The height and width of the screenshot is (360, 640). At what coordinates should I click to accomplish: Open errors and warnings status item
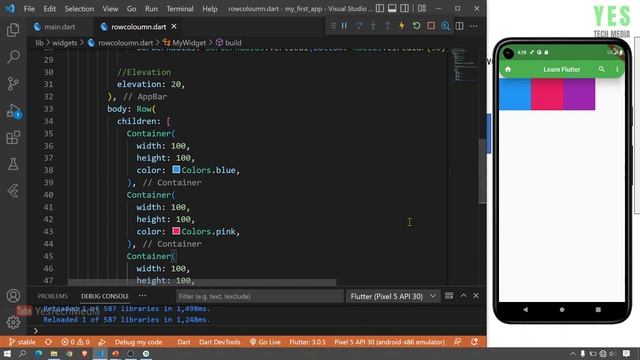[75, 342]
